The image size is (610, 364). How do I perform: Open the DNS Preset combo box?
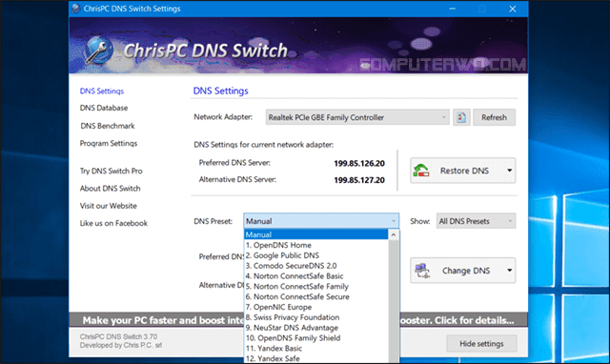click(x=321, y=221)
